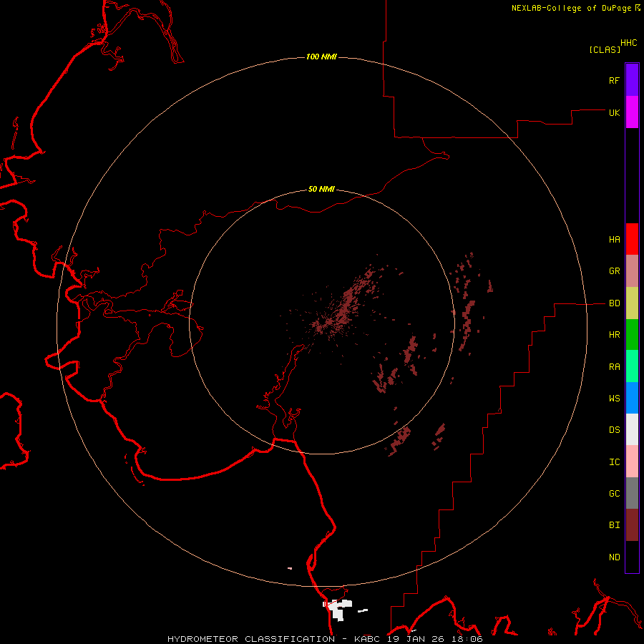Click the [CLAS] units label

click(605, 49)
